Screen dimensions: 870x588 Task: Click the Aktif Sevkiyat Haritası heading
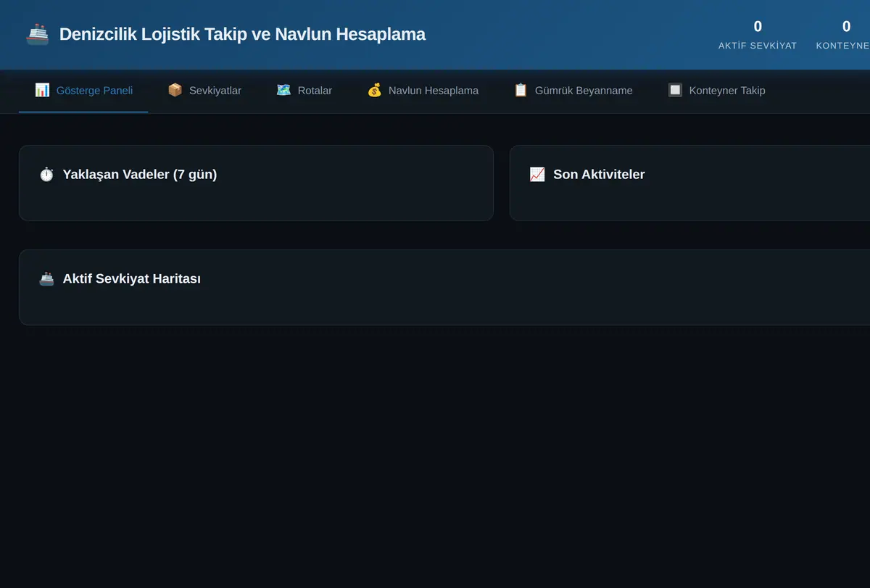click(132, 279)
